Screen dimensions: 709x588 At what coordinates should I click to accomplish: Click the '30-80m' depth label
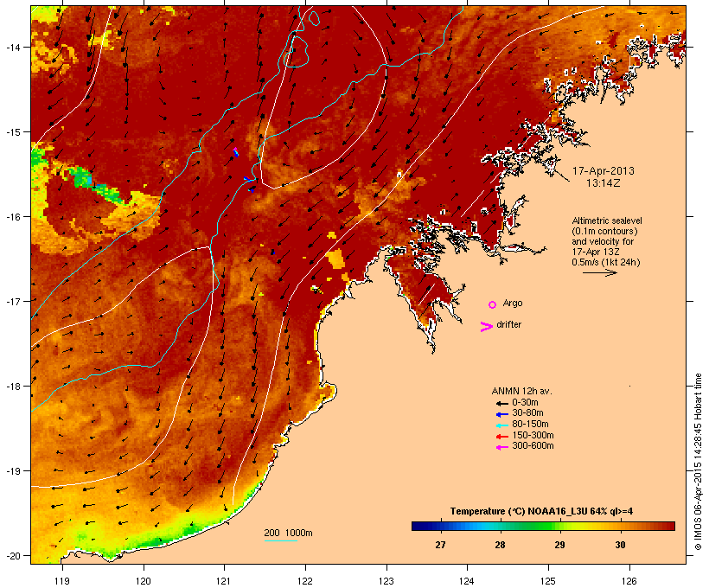tap(527, 412)
